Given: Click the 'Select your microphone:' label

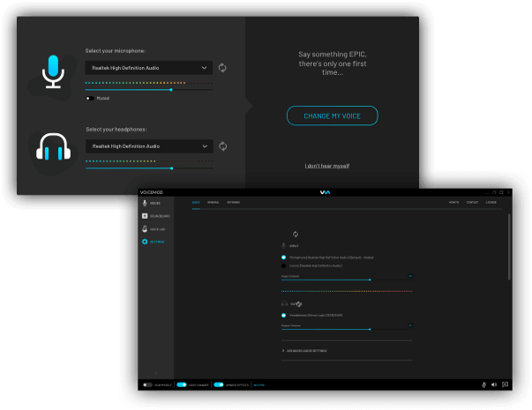Looking at the screenshot, I should click(116, 51).
